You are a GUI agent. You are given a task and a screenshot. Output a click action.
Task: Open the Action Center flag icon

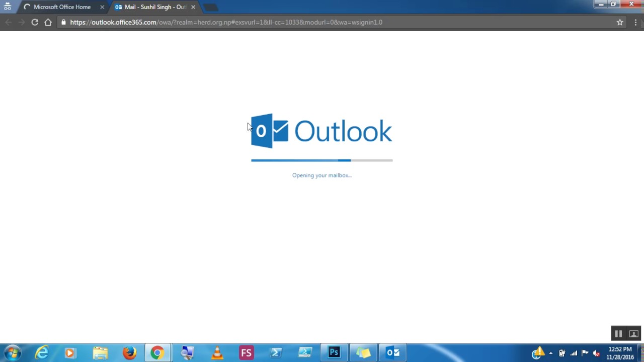coord(585,353)
